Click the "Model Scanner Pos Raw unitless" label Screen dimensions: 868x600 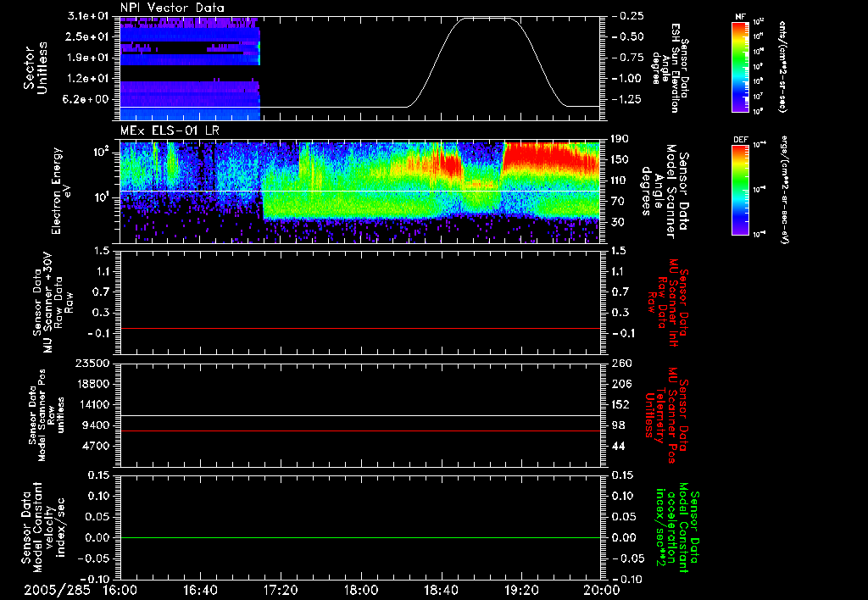[47, 415]
